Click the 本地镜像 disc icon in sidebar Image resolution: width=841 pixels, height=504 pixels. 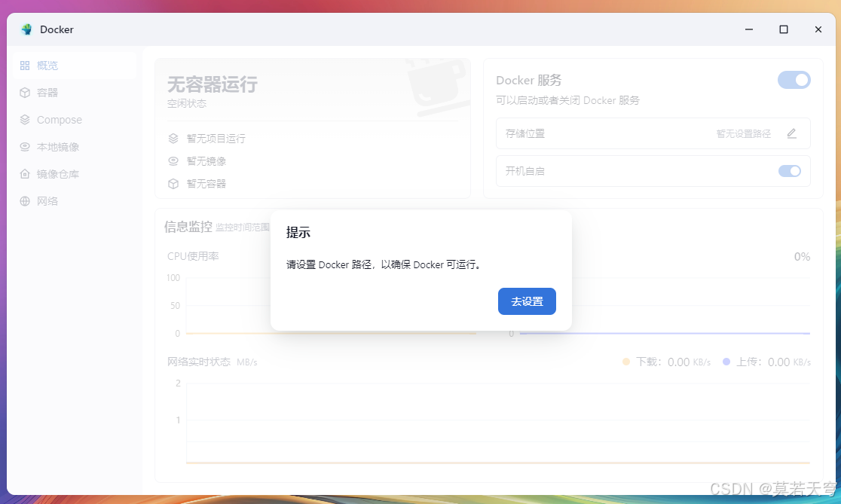25,147
